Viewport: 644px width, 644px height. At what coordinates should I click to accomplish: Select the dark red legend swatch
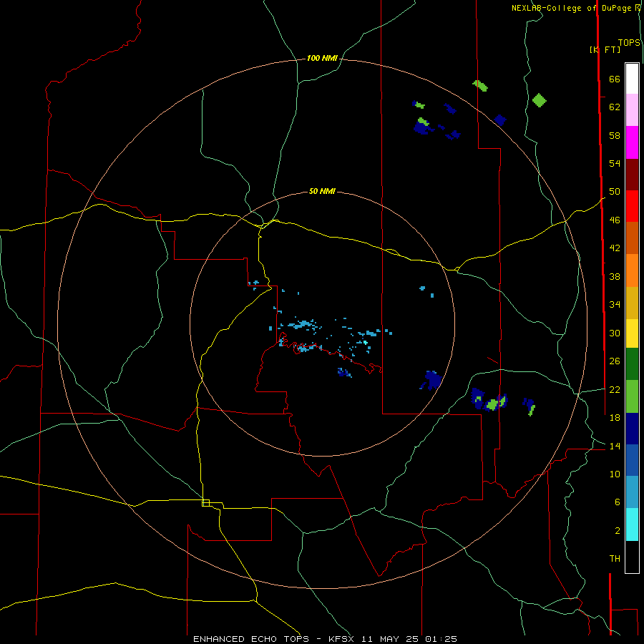point(632,174)
